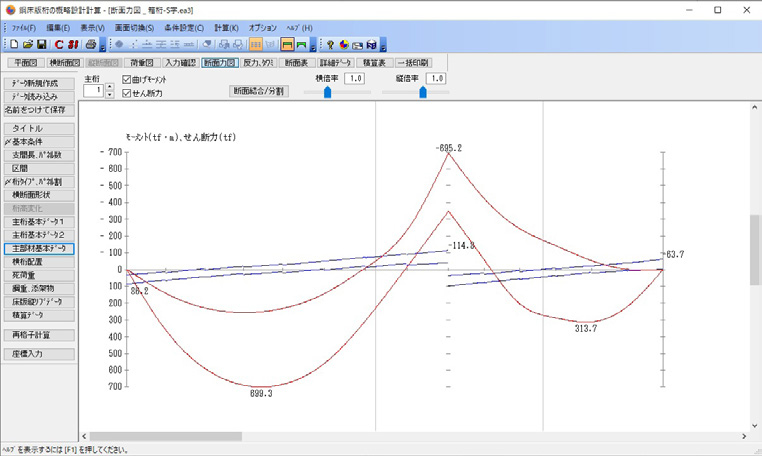This screenshot has width=762, height=456.
Task: Click the データ読み込み sidebar button
Action: point(39,97)
